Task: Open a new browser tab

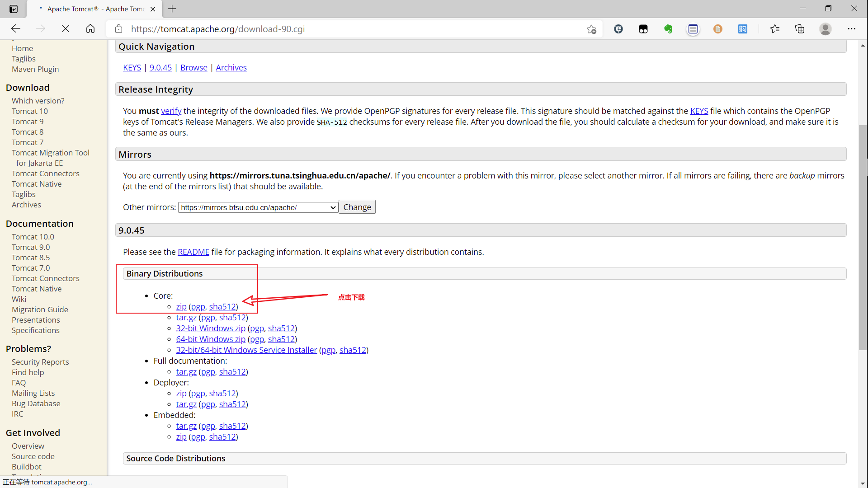Action: tap(172, 9)
